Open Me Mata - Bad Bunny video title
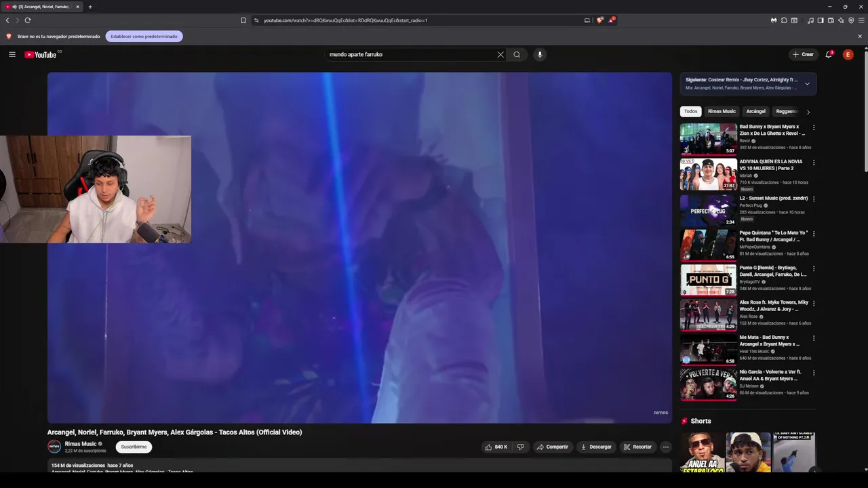This screenshot has height=488, width=868. click(x=770, y=341)
